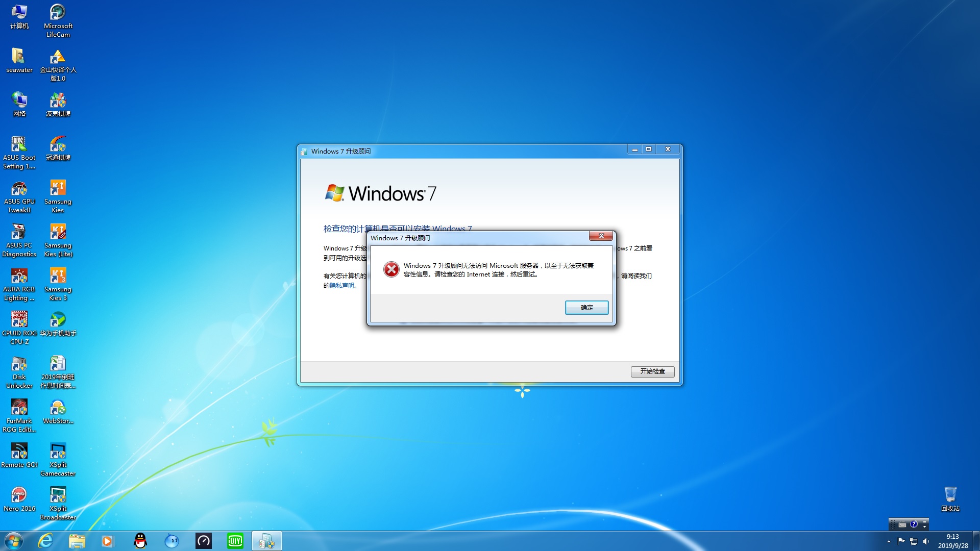
Task: Click the speedometer gauge taskbar icon
Action: tap(203, 541)
